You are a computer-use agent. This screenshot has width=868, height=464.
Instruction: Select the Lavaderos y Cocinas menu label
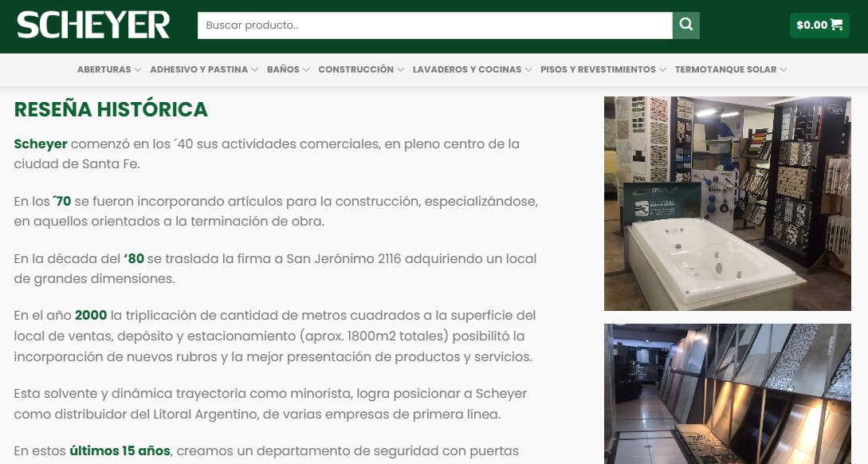point(466,70)
